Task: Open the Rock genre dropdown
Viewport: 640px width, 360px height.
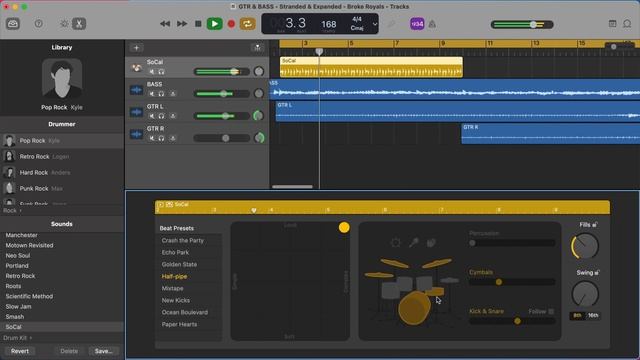Action: pyautogui.click(x=12, y=211)
